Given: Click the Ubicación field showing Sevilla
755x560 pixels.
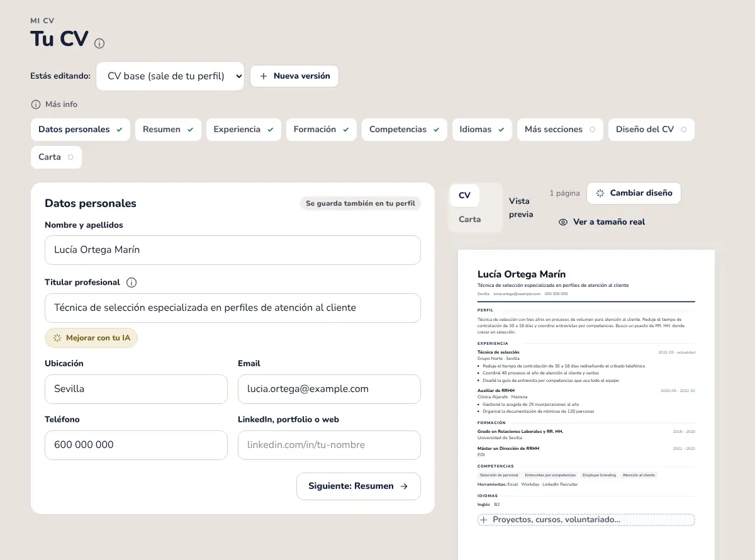Looking at the screenshot, I should (136, 389).
